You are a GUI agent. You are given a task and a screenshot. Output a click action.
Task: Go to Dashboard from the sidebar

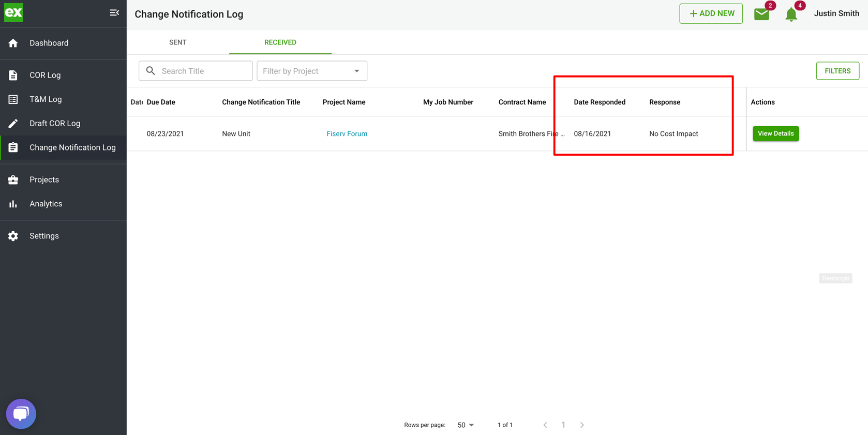(49, 43)
